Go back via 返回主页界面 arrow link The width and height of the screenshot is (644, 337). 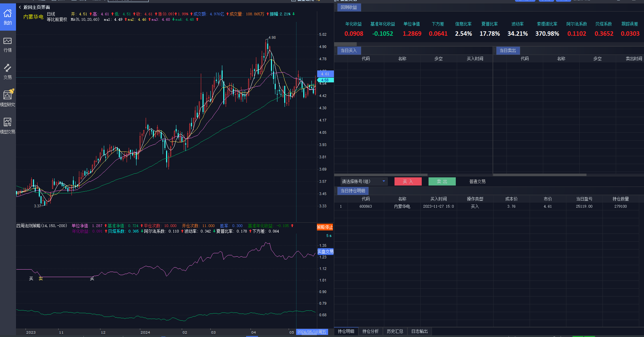(x=34, y=7)
